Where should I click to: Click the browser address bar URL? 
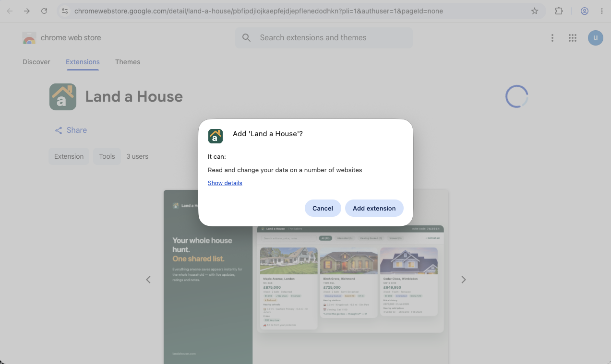click(259, 11)
